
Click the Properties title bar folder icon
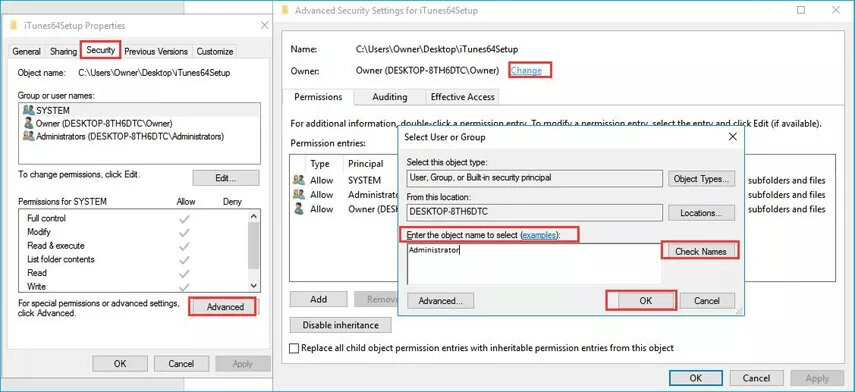[14, 26]
